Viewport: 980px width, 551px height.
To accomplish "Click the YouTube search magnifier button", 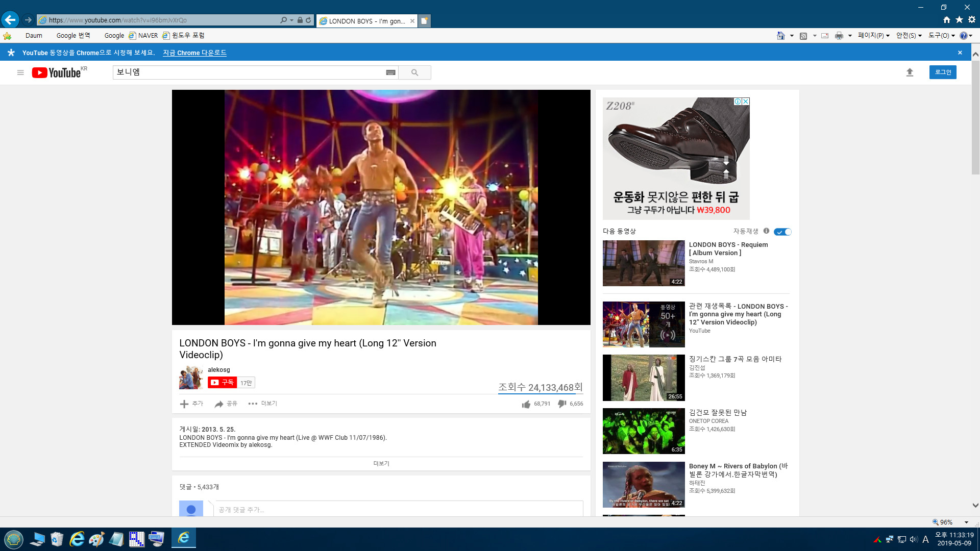I will pyautogui.click(x=414, y=72).
